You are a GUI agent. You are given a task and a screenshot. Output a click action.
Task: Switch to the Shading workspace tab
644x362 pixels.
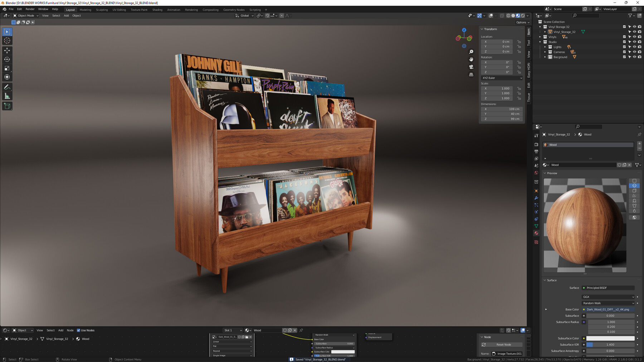[x=157, y=10]
